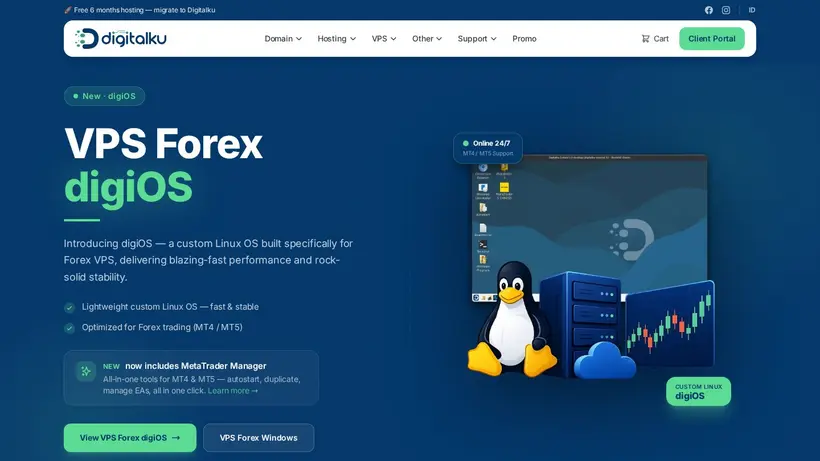Screen dimensions: 820x461
Task: Open the Support dropdown menu
Action: point(477,39)
